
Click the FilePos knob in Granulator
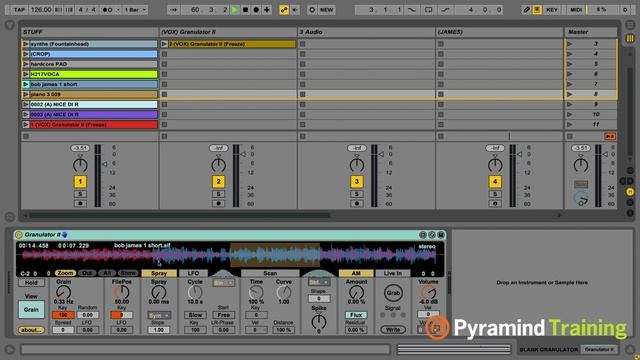pyautogui.click(x=122, y=292)
